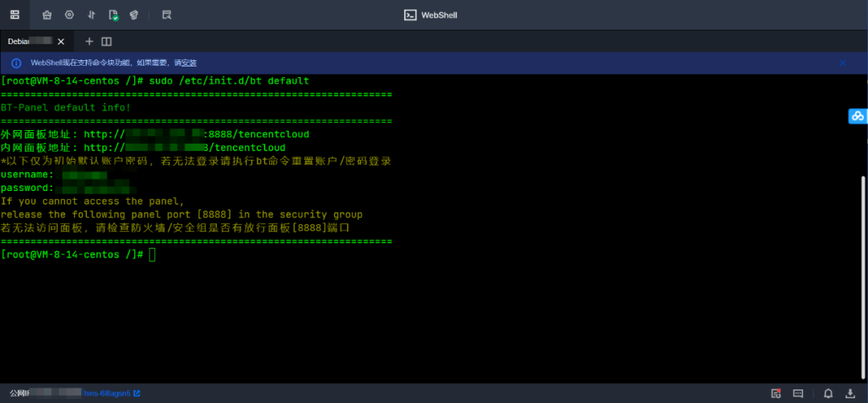Image resolution: width=868 pixels, height=403 pixels.
Task: Click the terminal cursor at prompt
Action: click(153, 254)
